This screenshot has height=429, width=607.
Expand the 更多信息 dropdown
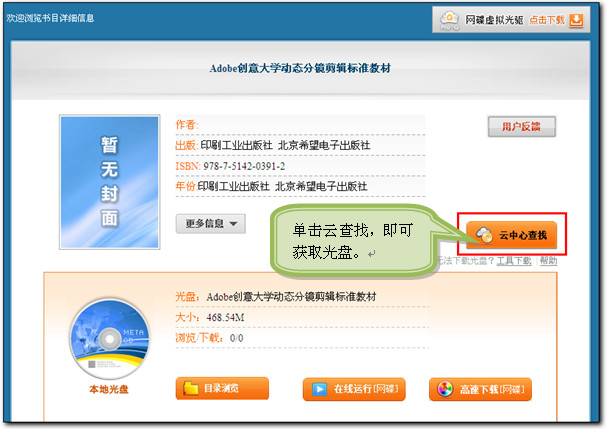pos(210,224)
